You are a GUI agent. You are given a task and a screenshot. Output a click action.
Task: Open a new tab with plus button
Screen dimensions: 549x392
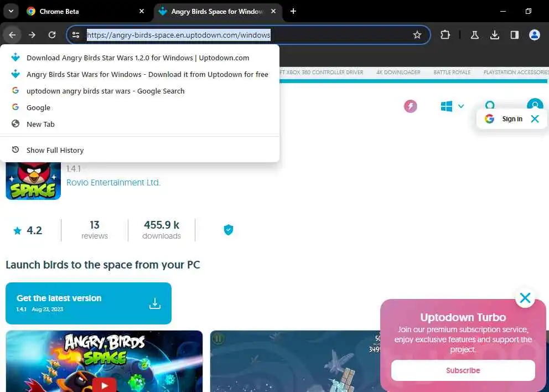pyautogui.click(x=293, y=11)
